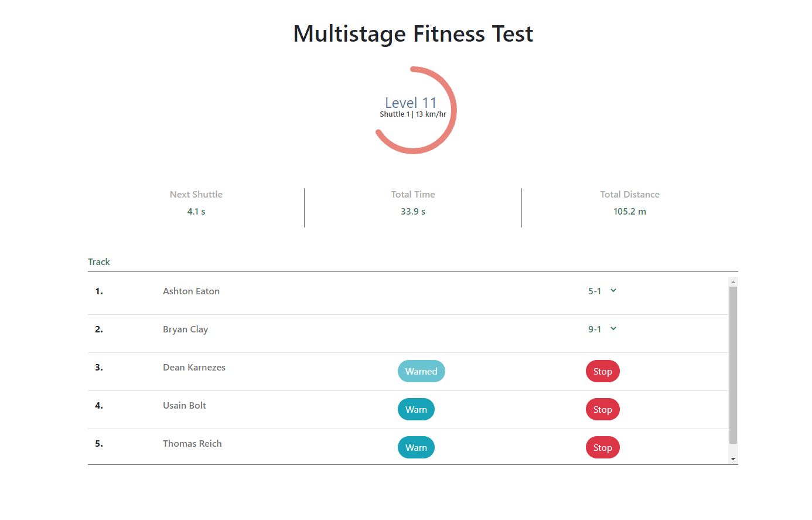Click the chevron beside Bryan Clay's 9-1 score
This screenshot has height=520, width=812.
613,329
